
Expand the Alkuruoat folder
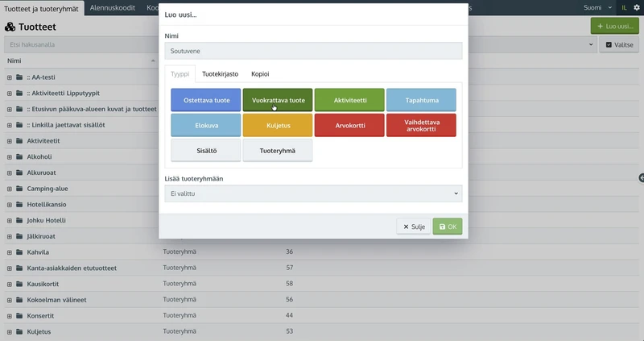(10, 173)
